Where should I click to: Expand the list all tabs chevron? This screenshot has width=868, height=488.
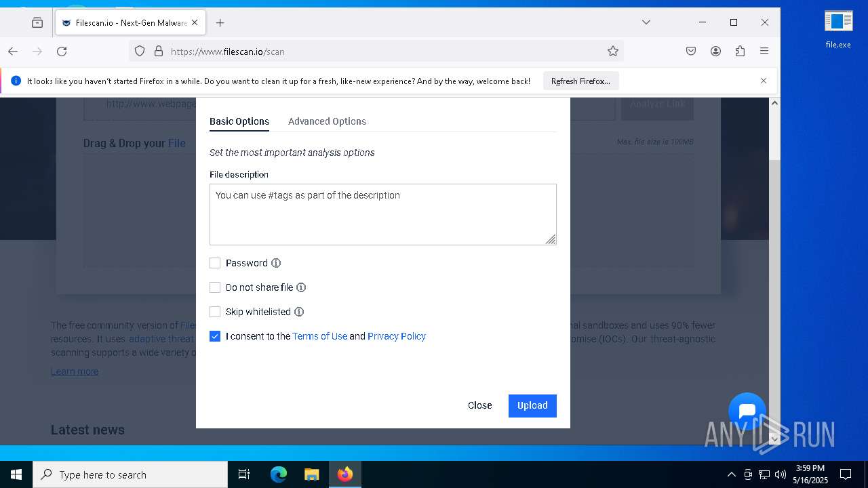(646, 22)
